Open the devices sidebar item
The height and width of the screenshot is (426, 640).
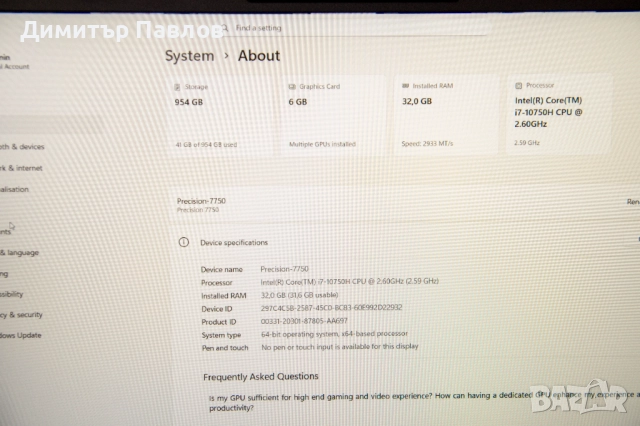22,147
